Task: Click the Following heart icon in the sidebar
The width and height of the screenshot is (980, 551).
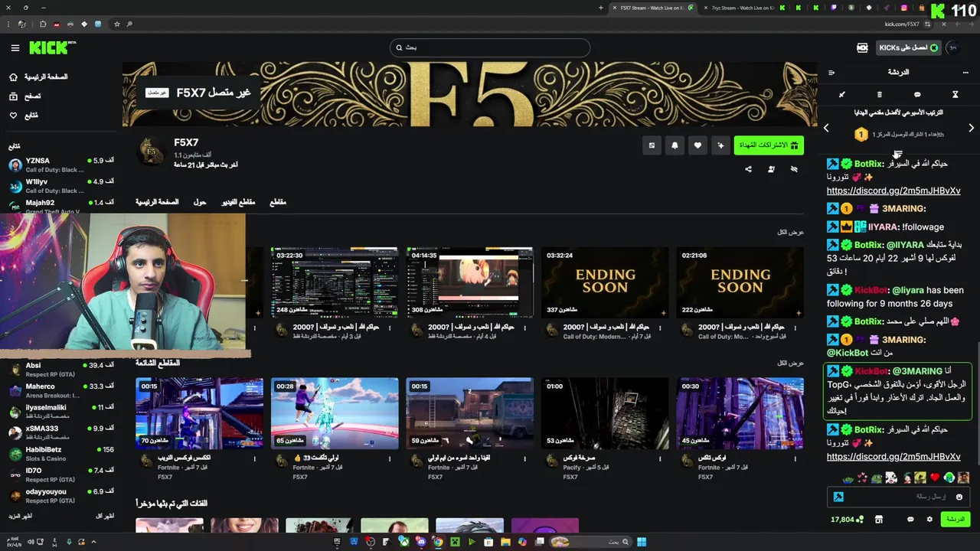Action: pos(13,116)
